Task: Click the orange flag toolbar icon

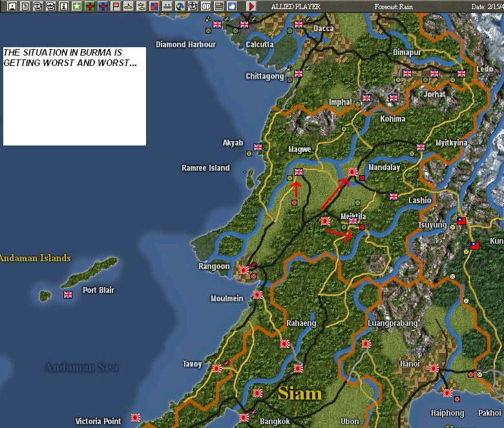Action: (x=116, y=6)
